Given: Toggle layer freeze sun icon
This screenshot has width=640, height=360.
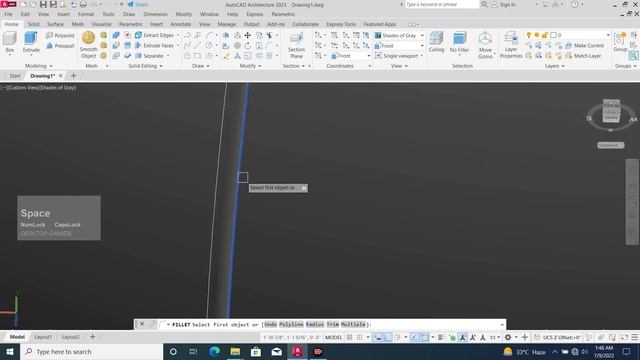Looking at the screenshot, I should [537, 35].
